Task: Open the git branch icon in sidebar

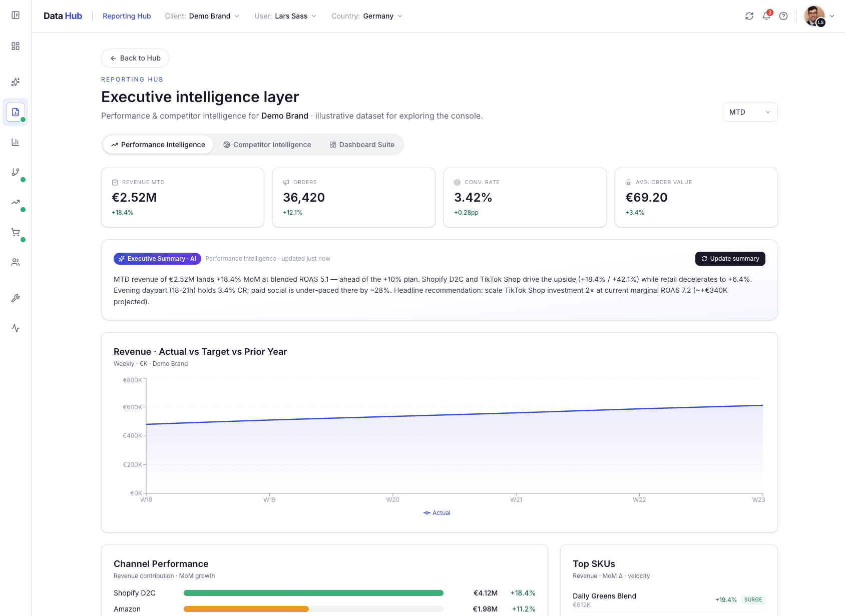Action: click(x=16, y=172)
